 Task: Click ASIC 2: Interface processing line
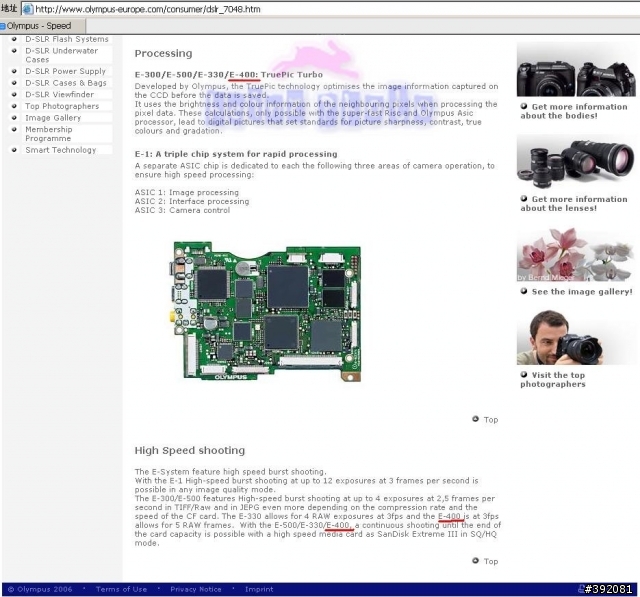tap(192, 201)
